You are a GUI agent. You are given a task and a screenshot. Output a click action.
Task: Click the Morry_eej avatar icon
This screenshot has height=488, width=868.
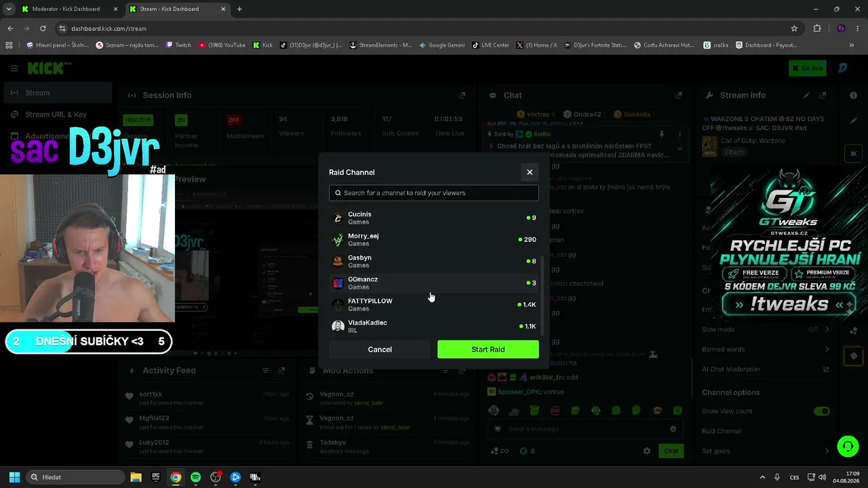338,239
